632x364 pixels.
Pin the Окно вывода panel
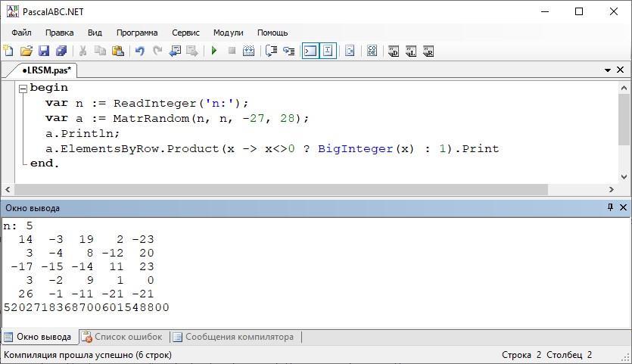pyautogui.click(x=610, y=207)
